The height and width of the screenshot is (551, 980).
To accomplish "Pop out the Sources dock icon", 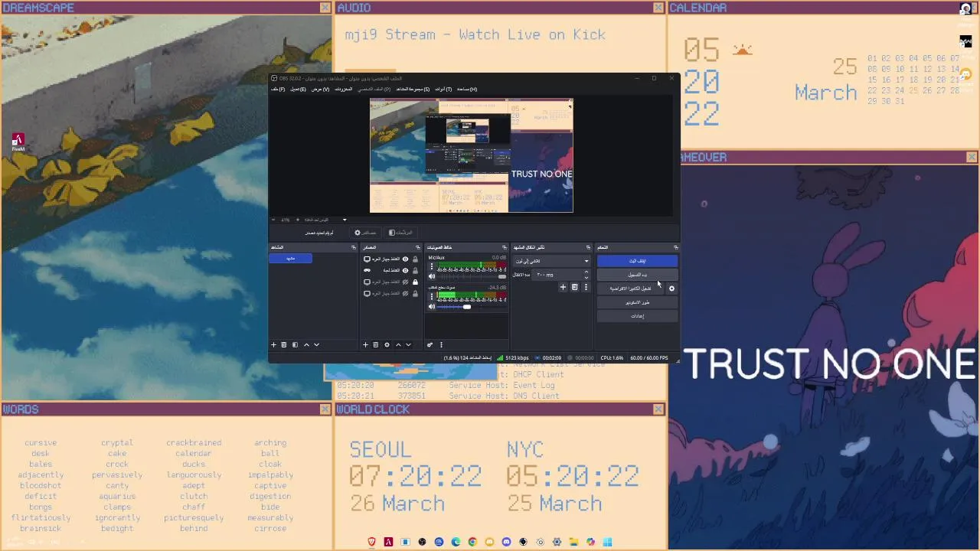I will (418, 247).
